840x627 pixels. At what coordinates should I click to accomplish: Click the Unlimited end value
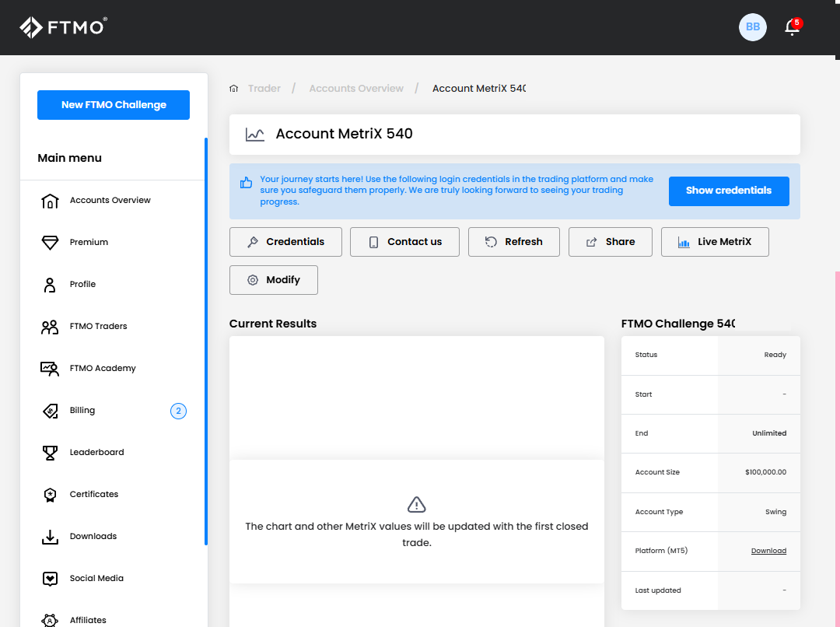[x=769, y=433]
